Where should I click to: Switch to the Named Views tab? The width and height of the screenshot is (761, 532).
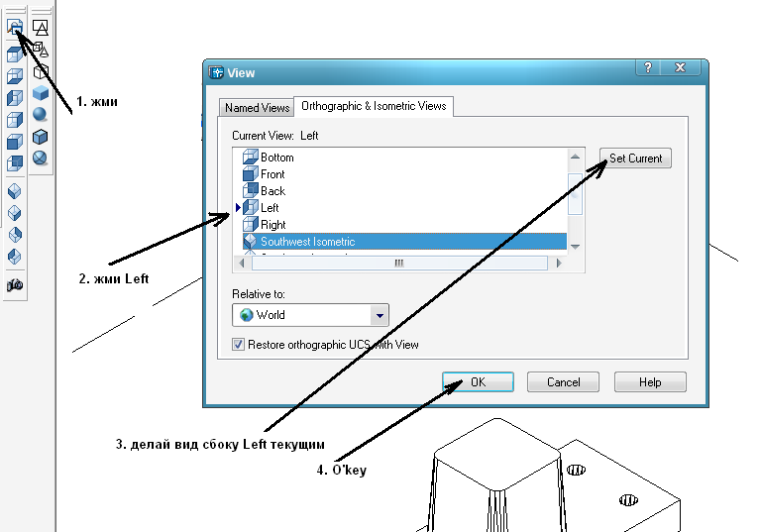[x=257, y=107]
